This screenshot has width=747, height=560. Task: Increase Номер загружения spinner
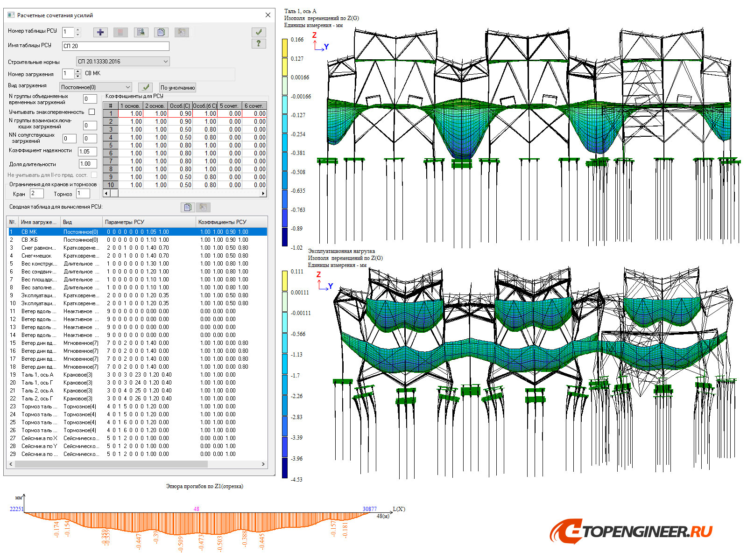(78, 71)
